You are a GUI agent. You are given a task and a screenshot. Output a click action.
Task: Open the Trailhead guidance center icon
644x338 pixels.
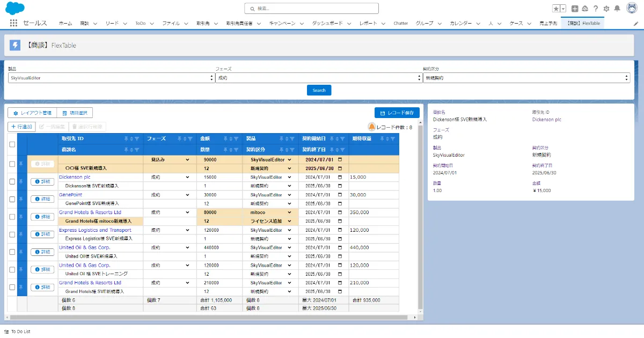tap(585, 9)
